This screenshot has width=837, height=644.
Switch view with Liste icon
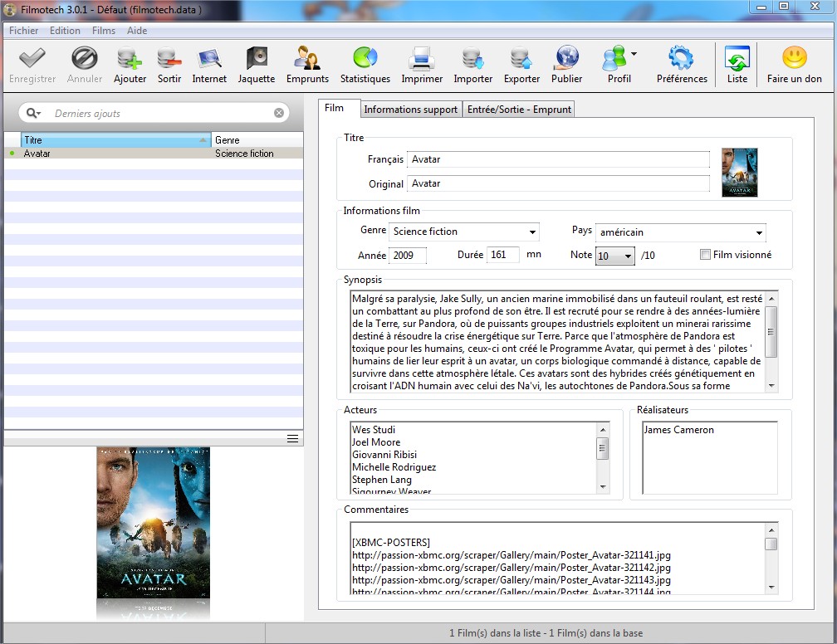coord(737,58)
